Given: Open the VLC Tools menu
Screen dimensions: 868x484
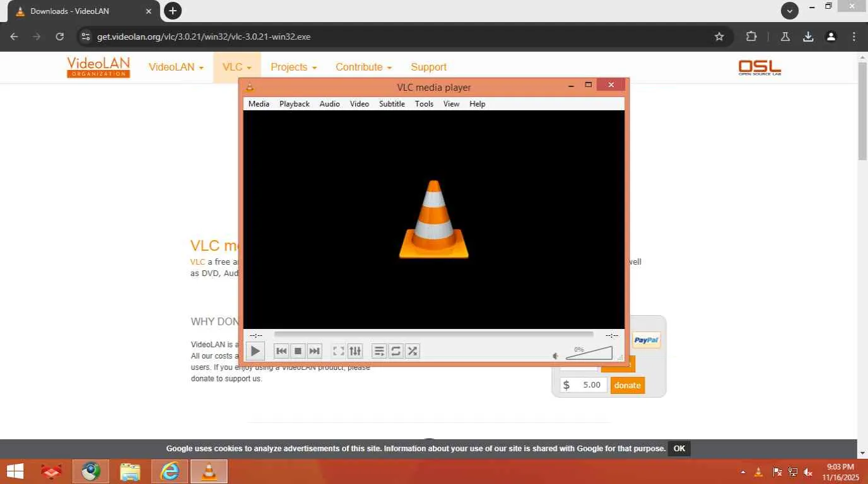Looking at the screenshot, I should pos(424,104).
